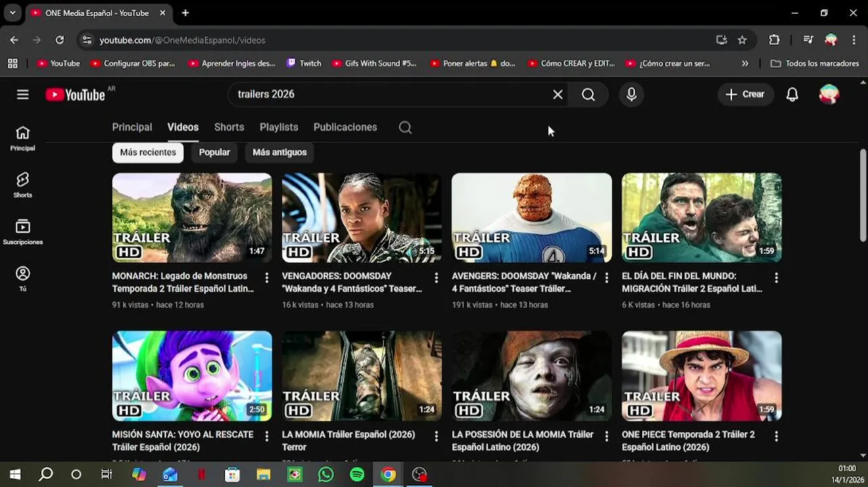Open the Chrome extensions puzzle icon
The height and width of the screenshot is (487, 868).
774,40
